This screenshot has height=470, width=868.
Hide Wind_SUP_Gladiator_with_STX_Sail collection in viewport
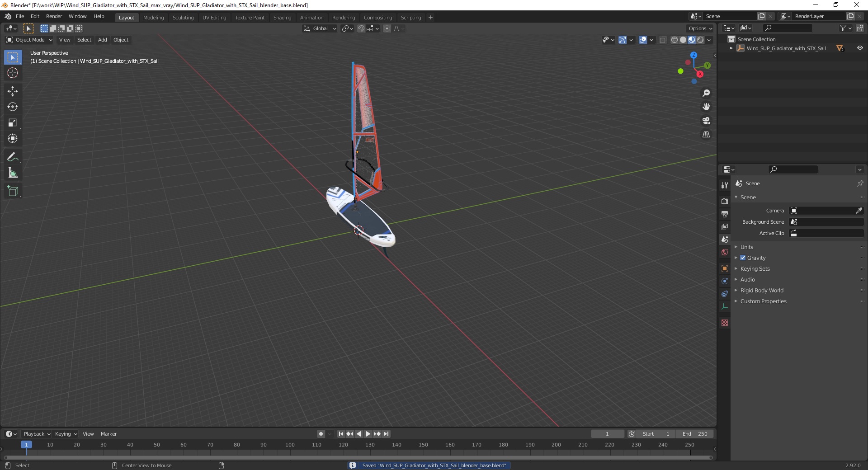(860, 48)
